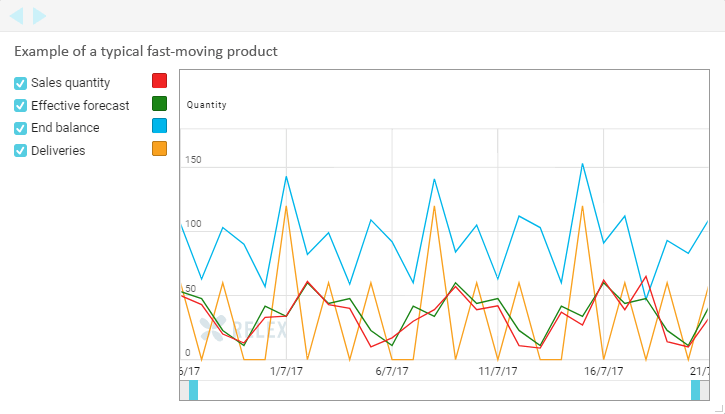Image resolution: width=725 pixels, height=414 pixels.
Task: Click the 'Deliveries' legend label
Action: click(58, 150)
